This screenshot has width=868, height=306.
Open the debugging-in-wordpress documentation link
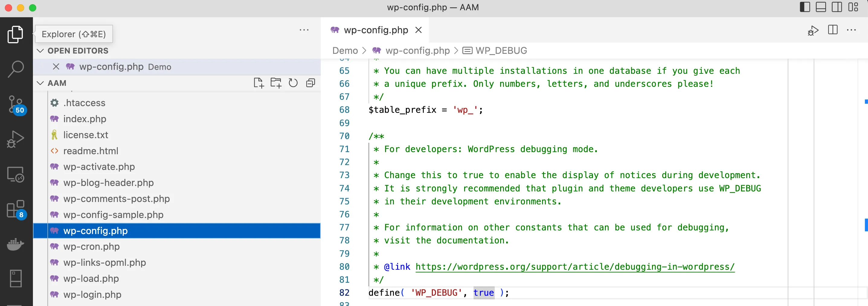pos(575,266)
